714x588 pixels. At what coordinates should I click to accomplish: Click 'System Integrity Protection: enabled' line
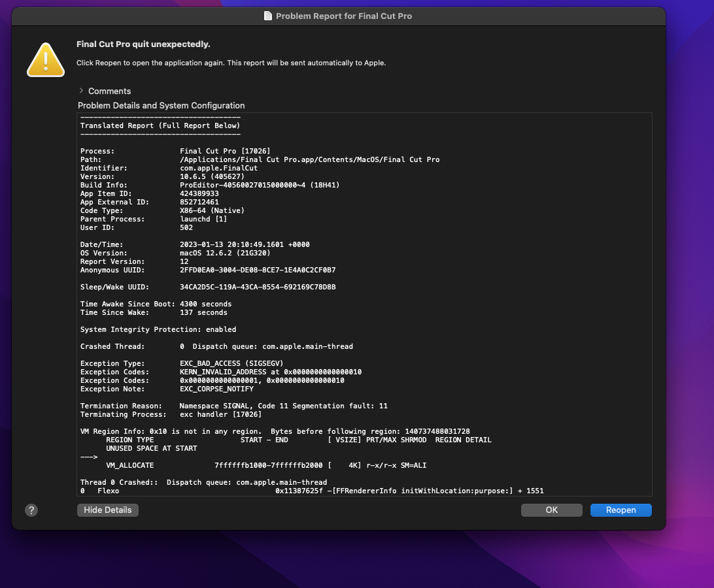[158, 329]
